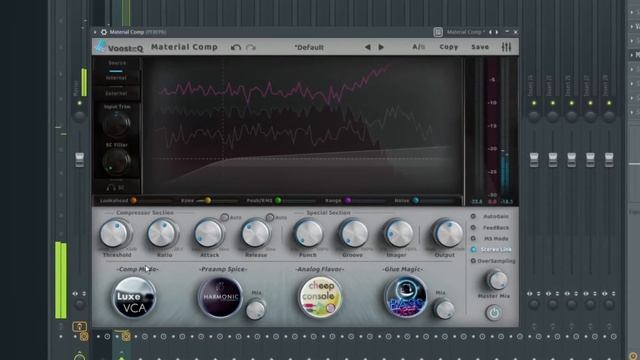The width and height of the screenshot is (640, 360).
Task: Toggle Auto for the Release knob
Action: [269, 218]
